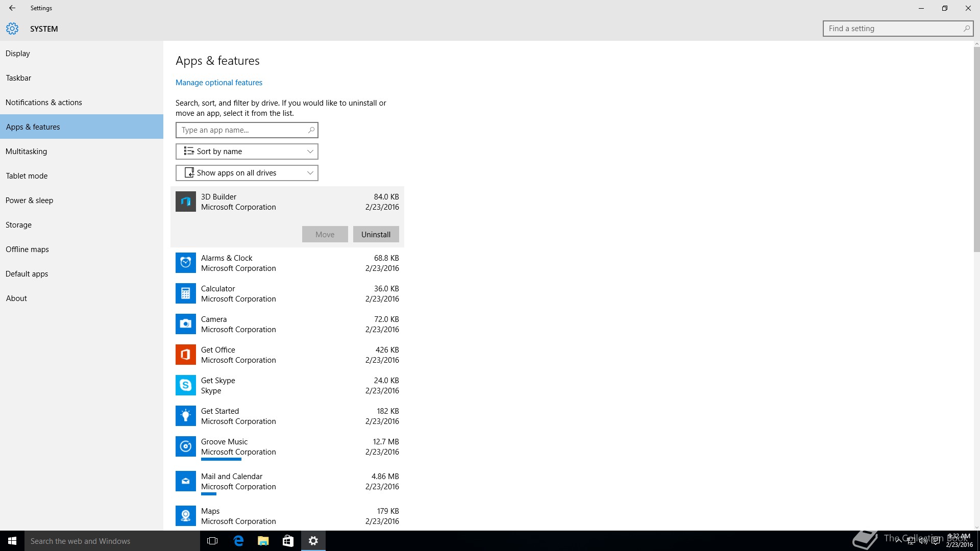Click Manage optional features link
The image size is (980, 551).
[x=219, y=83]
